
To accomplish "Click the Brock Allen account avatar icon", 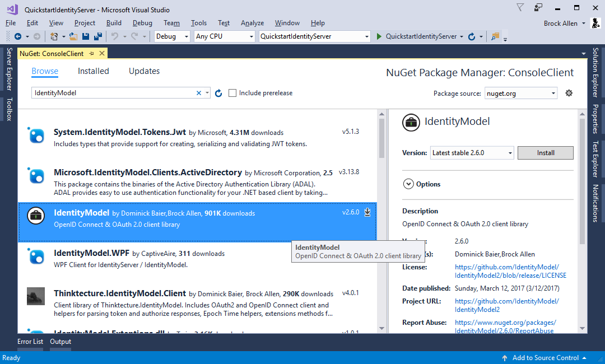I will pos(595,23).
